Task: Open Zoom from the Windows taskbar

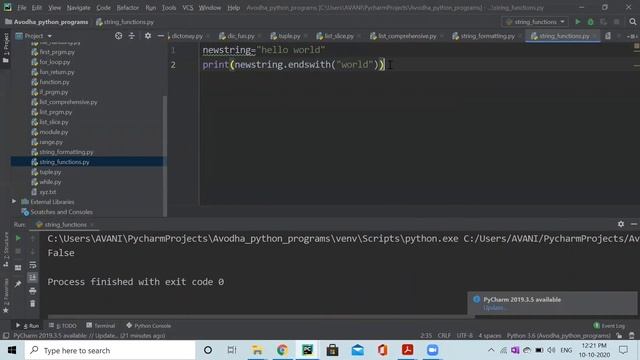Action: point(433,350)
